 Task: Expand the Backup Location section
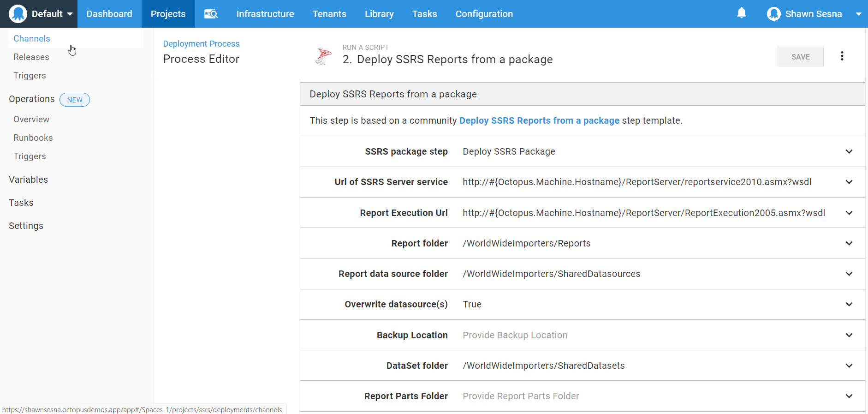(x=849, y=335)
